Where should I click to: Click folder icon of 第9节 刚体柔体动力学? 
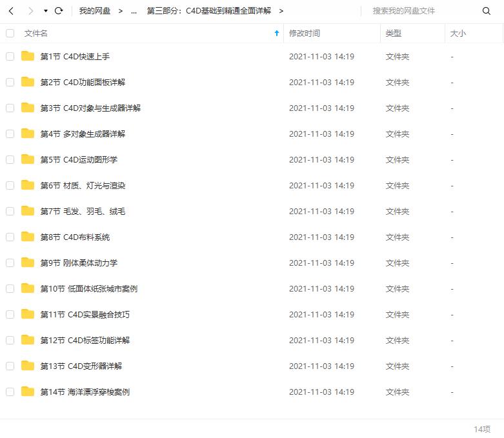point(28,263)
